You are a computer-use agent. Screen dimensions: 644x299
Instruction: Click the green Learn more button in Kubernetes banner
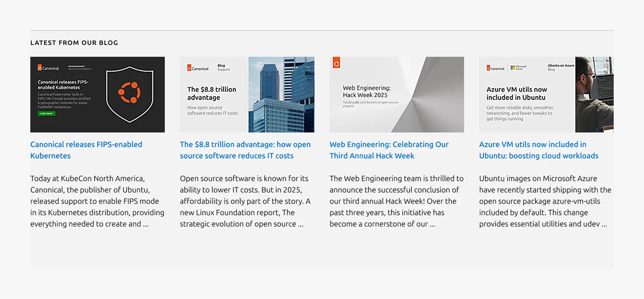46,114
